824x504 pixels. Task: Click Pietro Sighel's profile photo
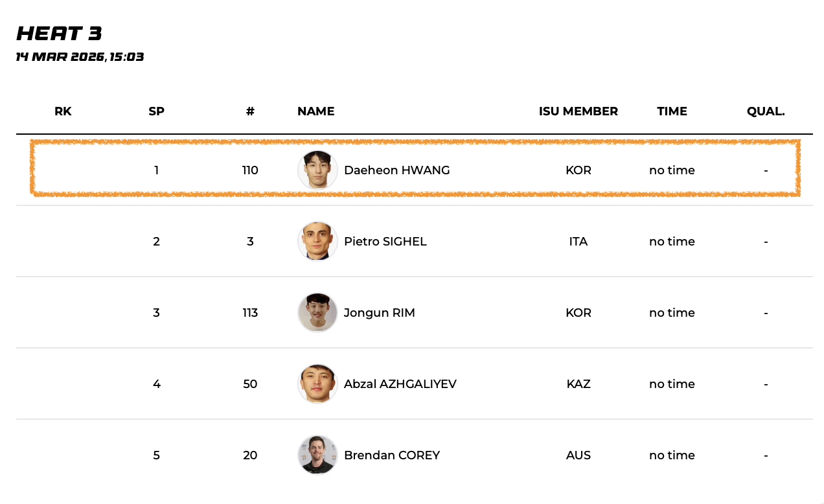tap(317, 242)
